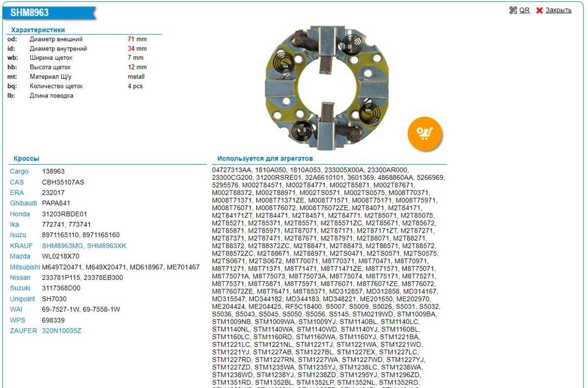Open the SHM8963XK cross reference link
Image resolution: width=588 pixels, height=388 pixels.
106,246
